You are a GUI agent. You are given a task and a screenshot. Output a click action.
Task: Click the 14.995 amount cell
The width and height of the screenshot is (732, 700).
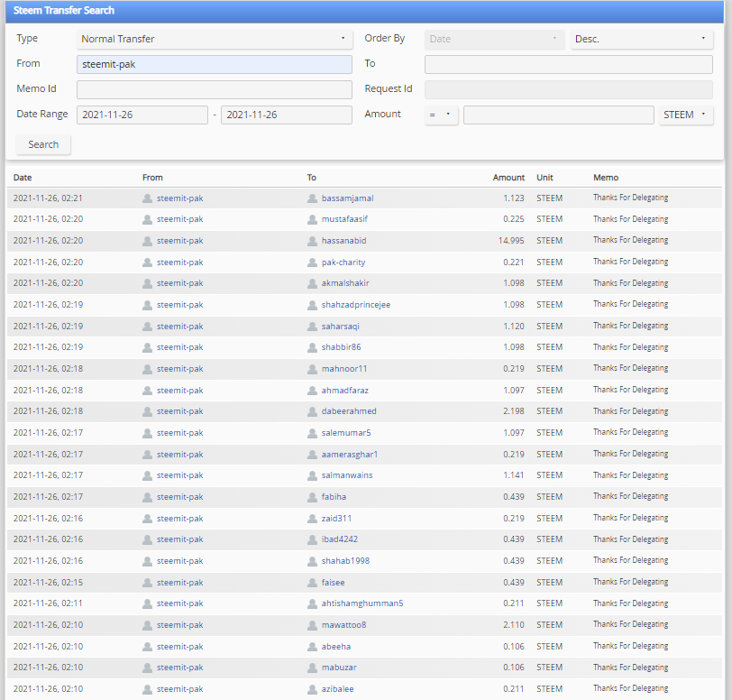click(x=511, y=241)
